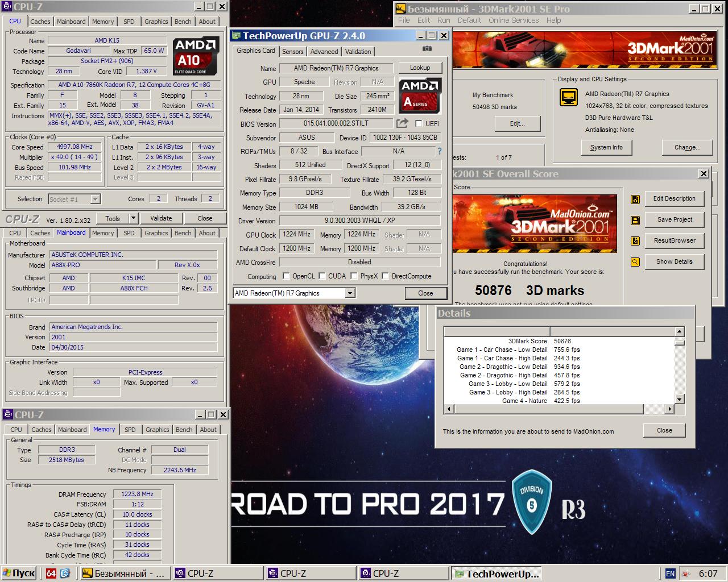Viewport: 728px width, 582px height.
Task: Click the Close button in Details dialog
Action: 664,430
